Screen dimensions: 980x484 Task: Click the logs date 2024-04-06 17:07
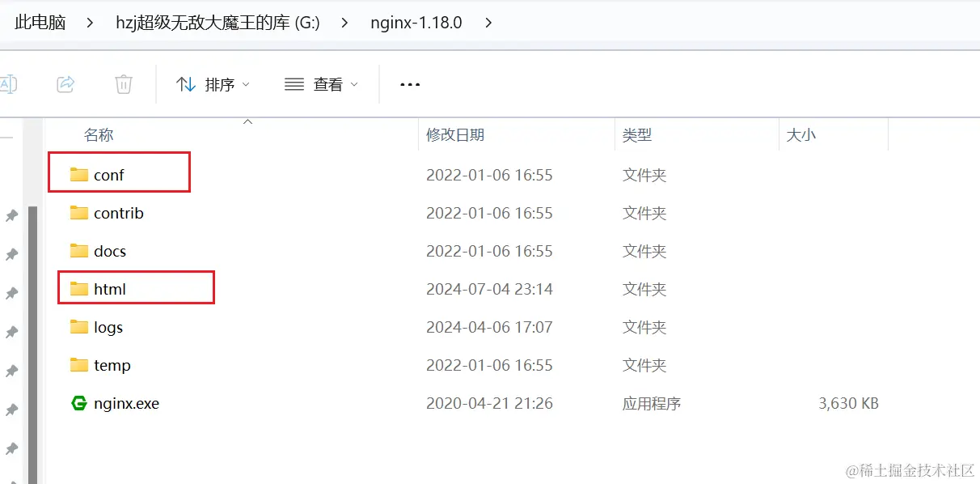[x=490, y=327]
